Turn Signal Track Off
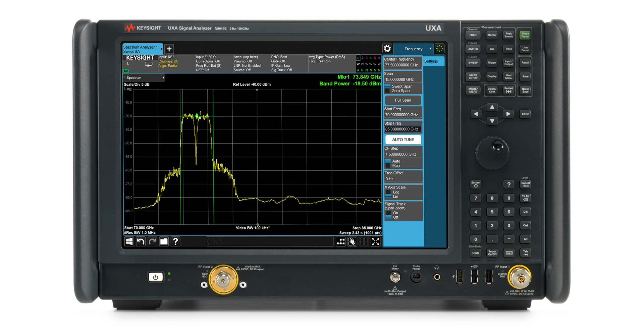Image resolution: width=644 pixels, height=330 pixels. coord(392,217)
